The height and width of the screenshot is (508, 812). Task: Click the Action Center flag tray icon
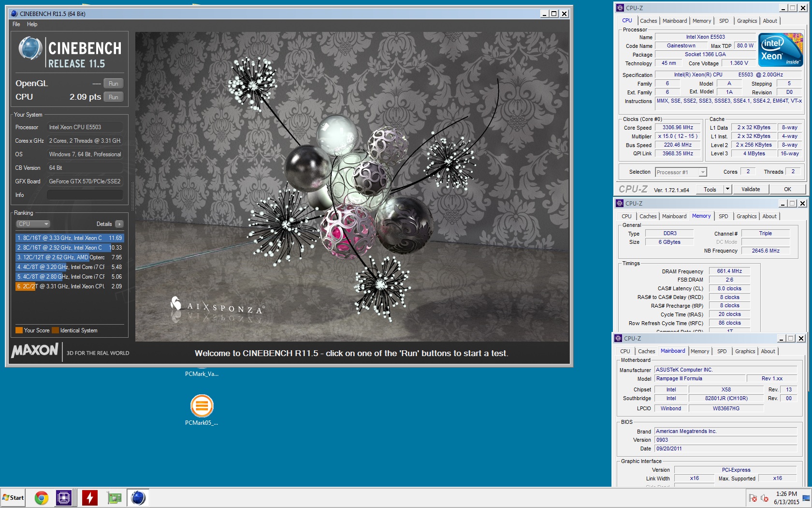click(753, 498)
